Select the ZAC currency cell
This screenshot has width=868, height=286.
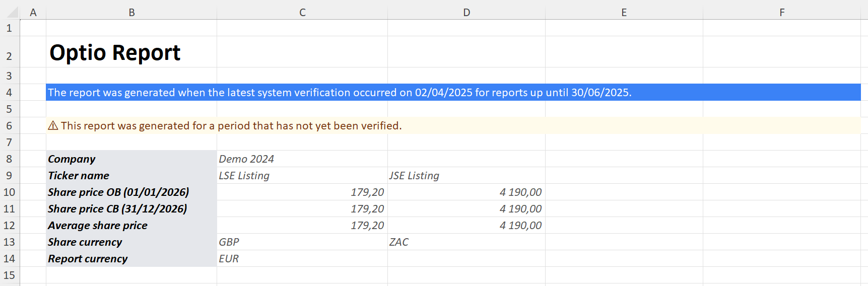(x=466, y=242)
